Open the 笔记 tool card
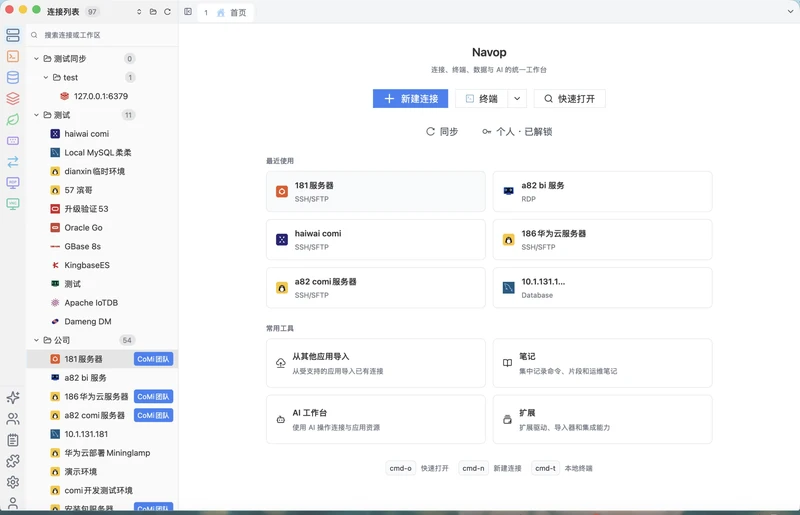Image resolution: width=800 pixels, height=515 pixels. [x=602, y=363]
